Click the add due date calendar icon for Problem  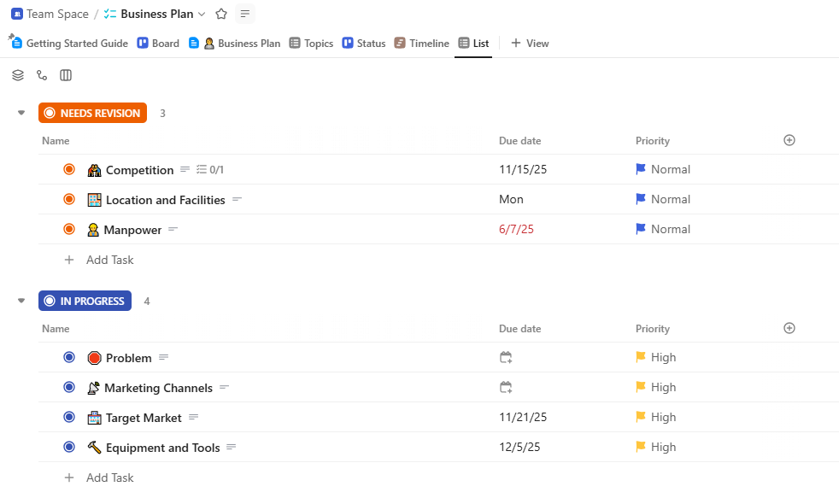pos(506,357)
